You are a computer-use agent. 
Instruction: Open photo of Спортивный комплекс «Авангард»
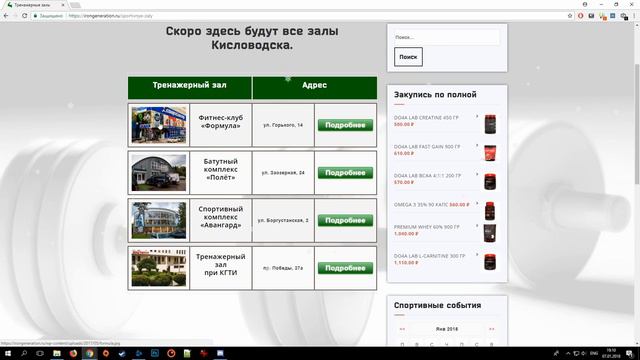159,220
